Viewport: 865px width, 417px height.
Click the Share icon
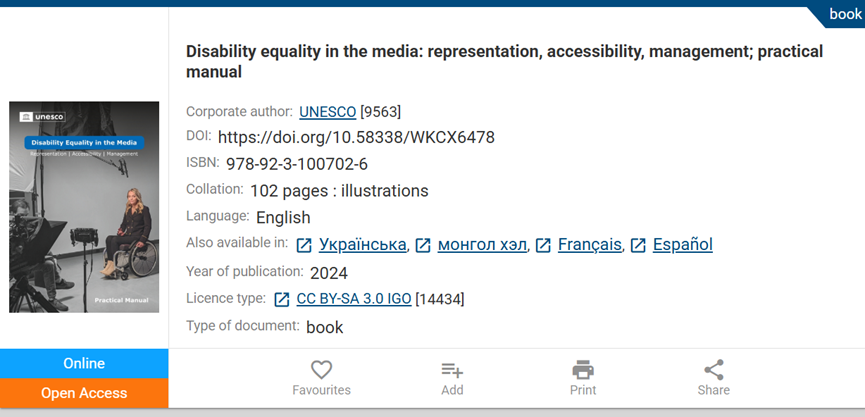pos(714,369)
